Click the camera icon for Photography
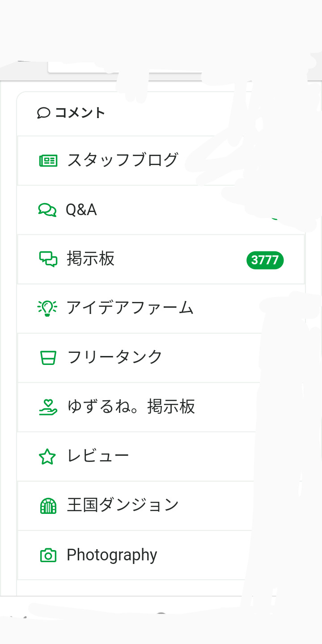The image size is (322, 644). tap(48, 555)
